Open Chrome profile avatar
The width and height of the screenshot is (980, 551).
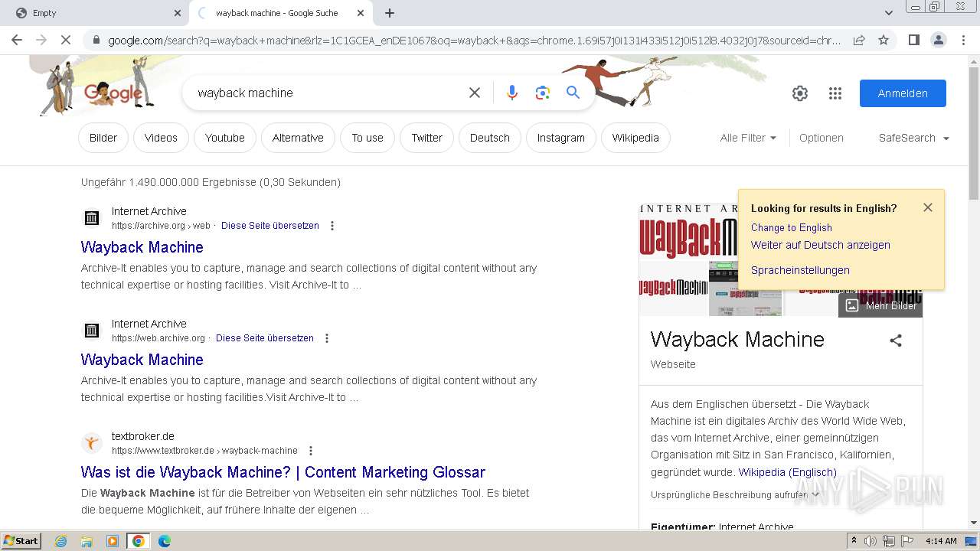click(x=938, y=40)
